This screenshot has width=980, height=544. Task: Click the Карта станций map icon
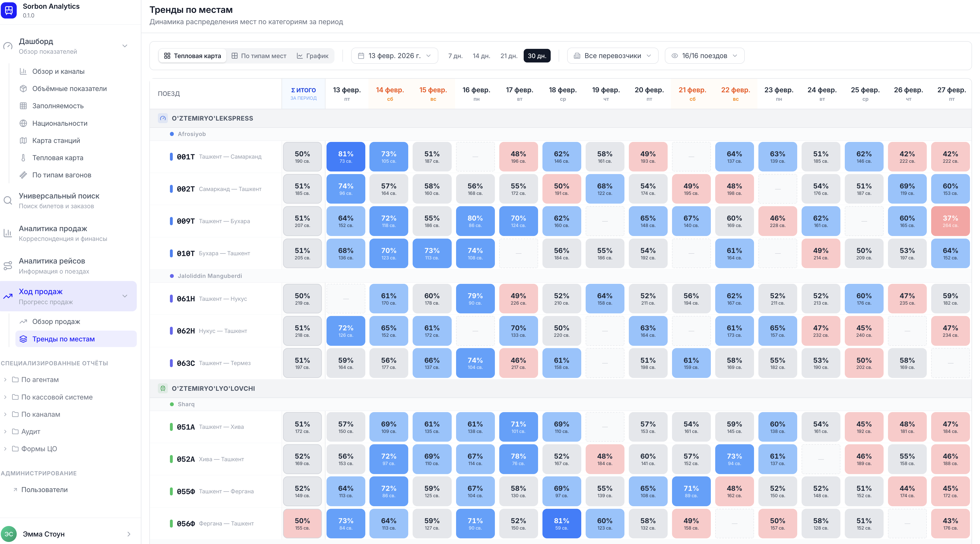pyautogui.click(x=23, y=140)
